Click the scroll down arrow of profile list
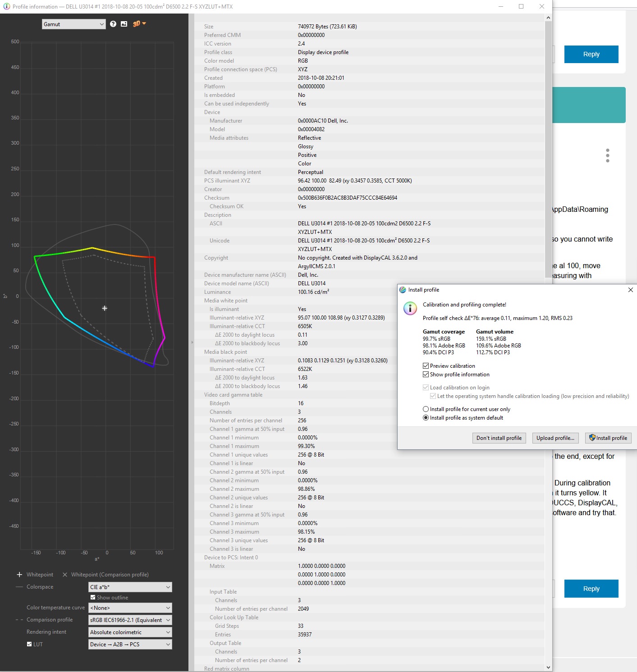637x672 pixels. coord(548,667)
